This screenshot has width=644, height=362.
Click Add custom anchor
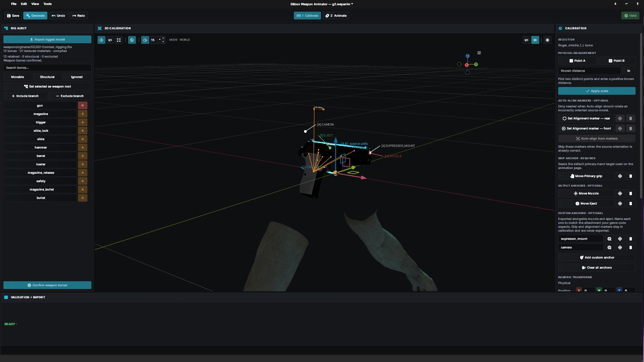coord(597,258)
